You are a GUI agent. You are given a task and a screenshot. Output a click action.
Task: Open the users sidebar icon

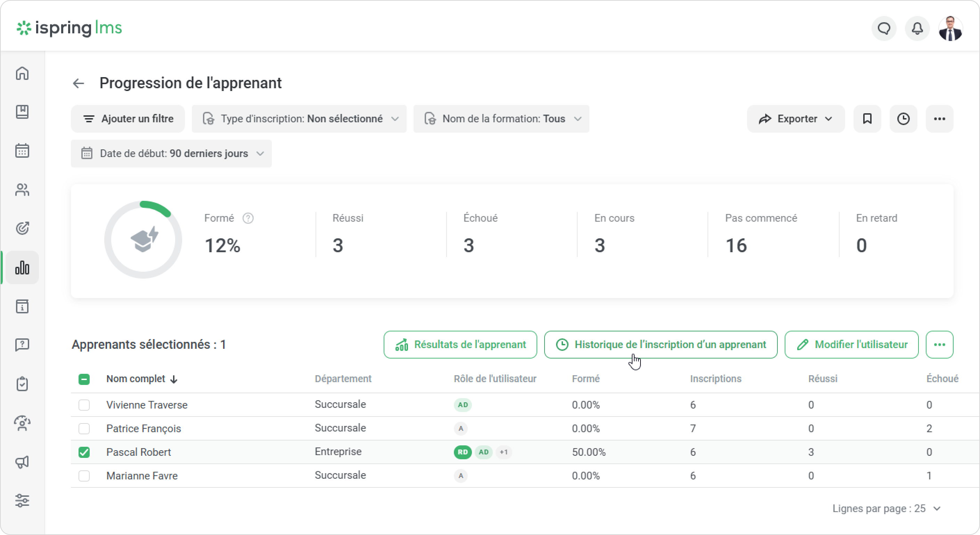23,190
